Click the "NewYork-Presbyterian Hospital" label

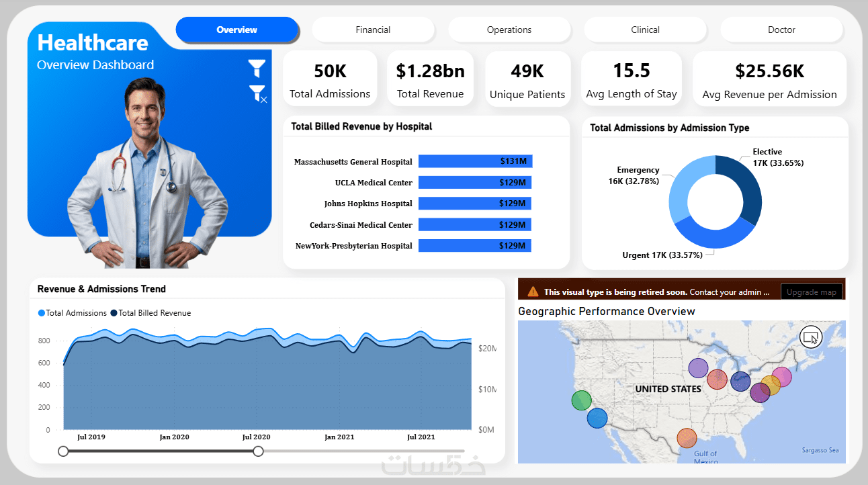pyautogui.click(x=354, y=246)
